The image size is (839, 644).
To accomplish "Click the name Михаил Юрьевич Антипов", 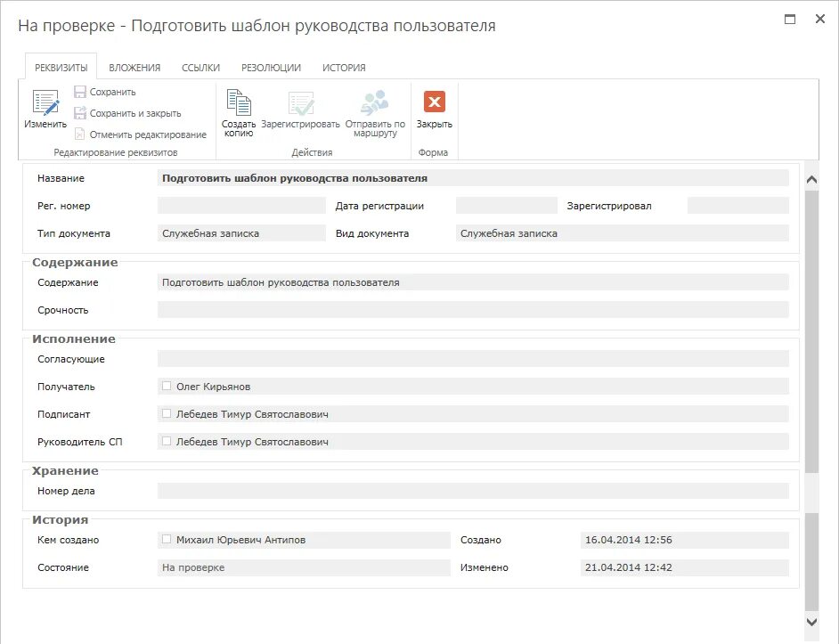I will (240, 540).
